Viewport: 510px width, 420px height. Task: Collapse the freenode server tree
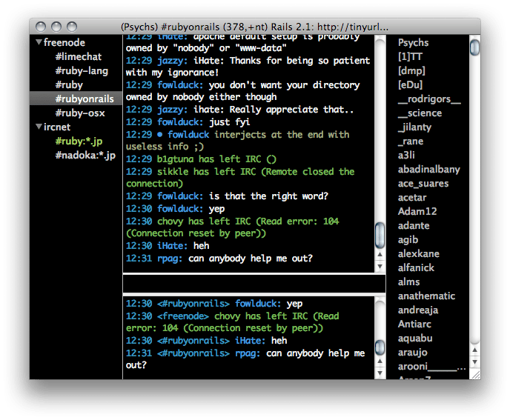[x=39, y=42]
